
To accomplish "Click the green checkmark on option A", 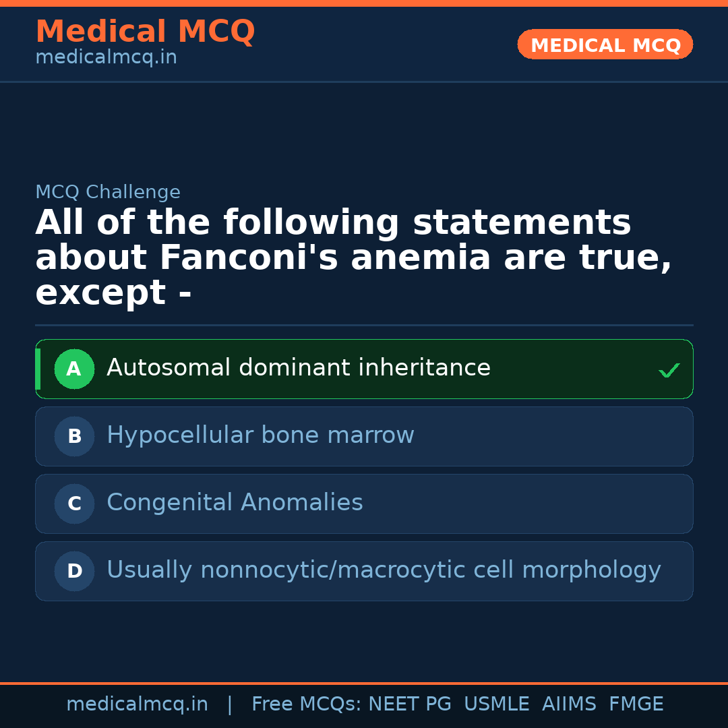I will click(x=669, y=370).
